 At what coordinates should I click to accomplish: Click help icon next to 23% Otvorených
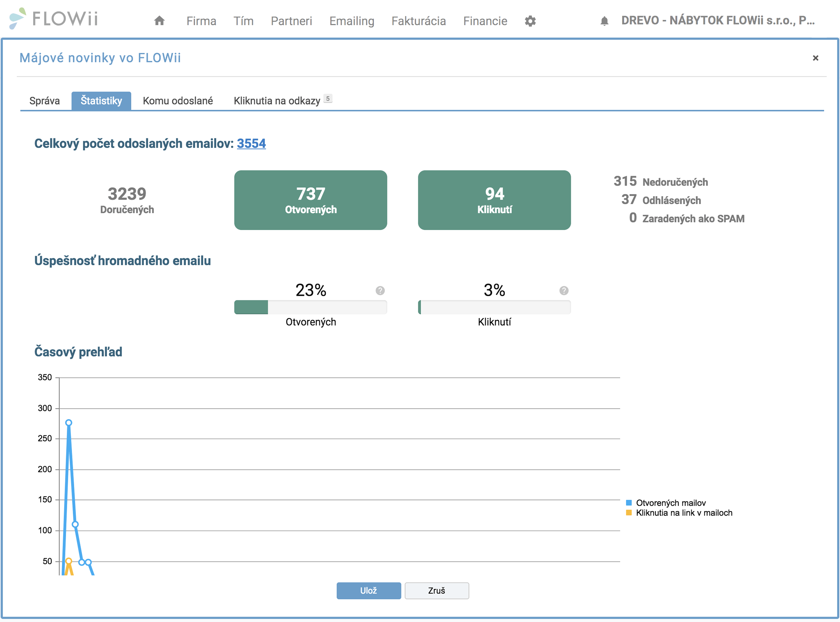pos(380,291)
